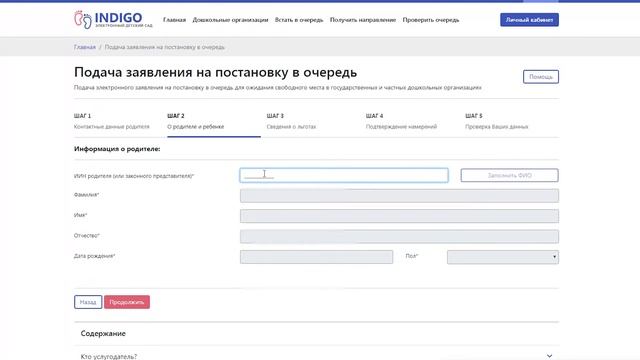This screenshot has width=640, height=360.
Task: Click the Продолжить button
Action: coord(127,302)
